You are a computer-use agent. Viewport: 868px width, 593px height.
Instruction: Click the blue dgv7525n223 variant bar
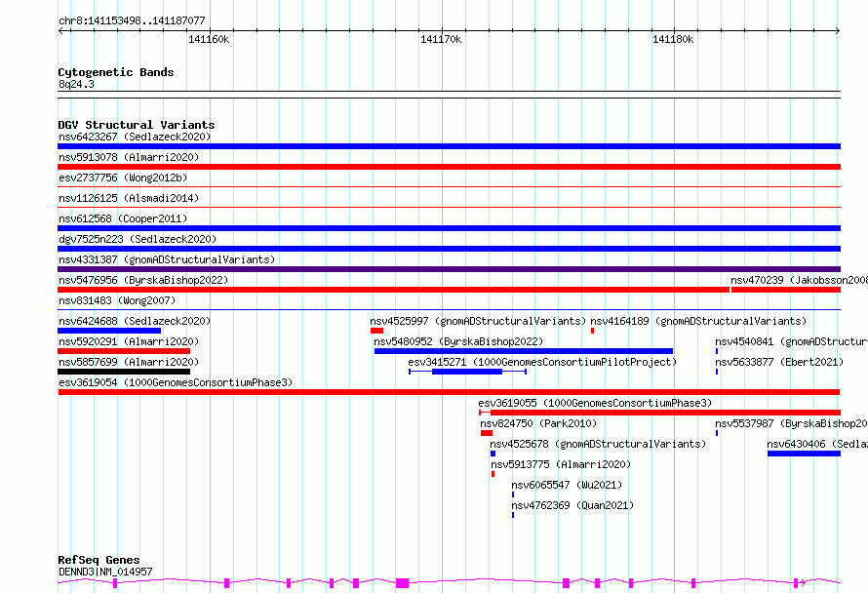(449, 249)
